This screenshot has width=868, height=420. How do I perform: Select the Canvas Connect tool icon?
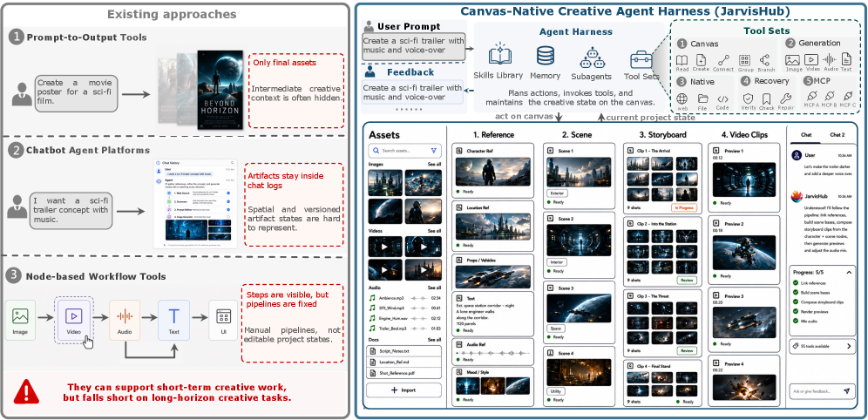(x=723, y=60)
